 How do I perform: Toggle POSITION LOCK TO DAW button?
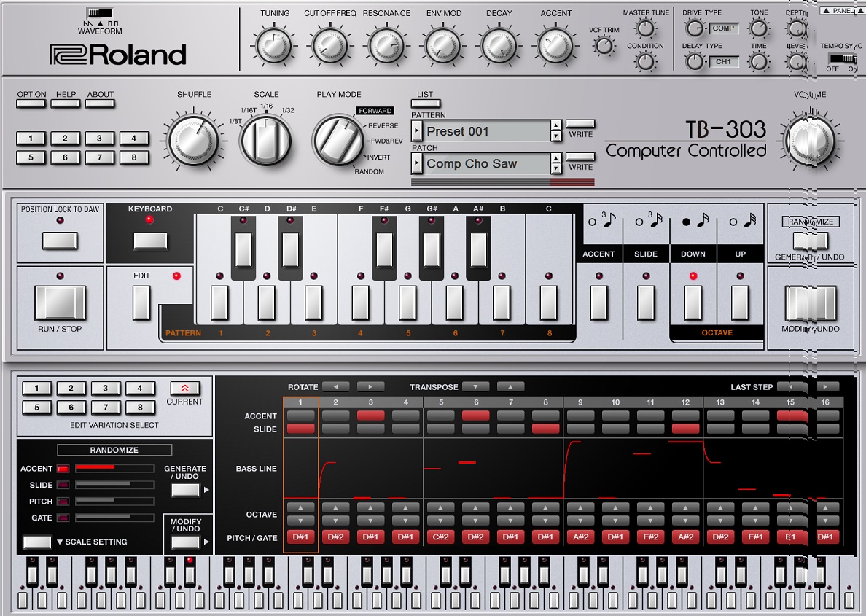(60, 241)
